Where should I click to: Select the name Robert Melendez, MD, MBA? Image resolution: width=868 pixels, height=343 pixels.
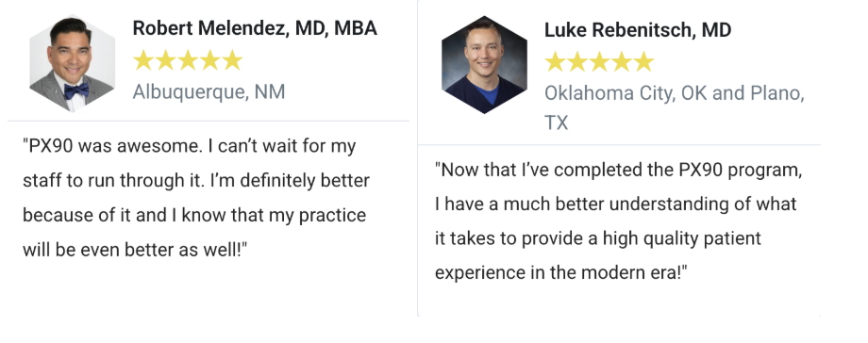255,27
